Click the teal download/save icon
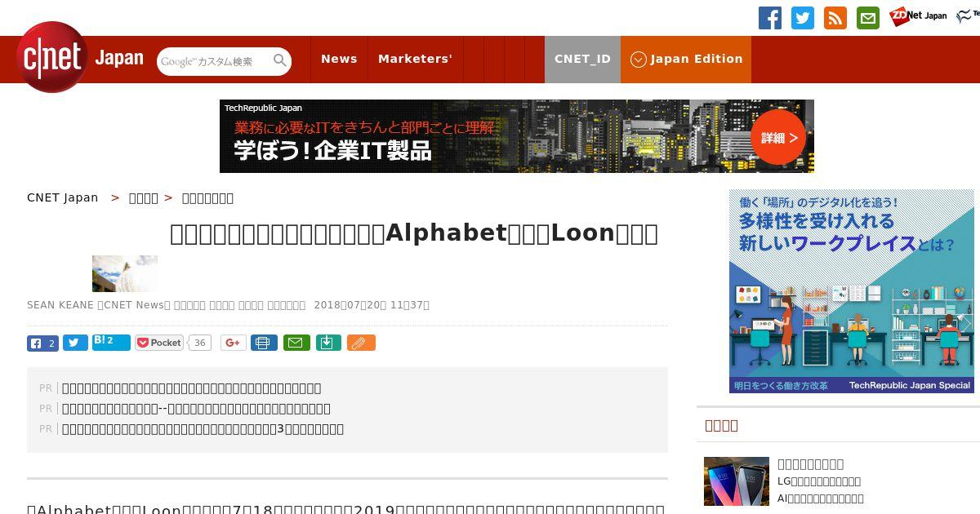 click(x=327, y=343)
